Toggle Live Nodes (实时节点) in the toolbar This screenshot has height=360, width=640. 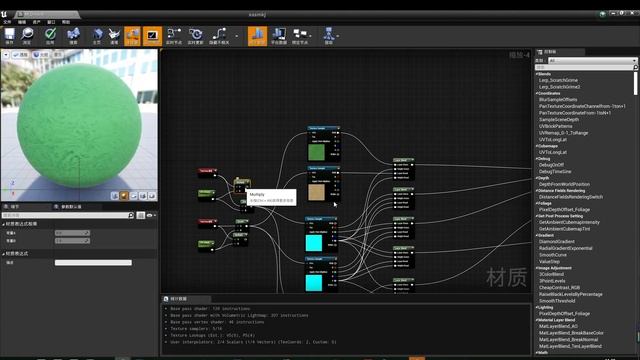pos(174,36)
